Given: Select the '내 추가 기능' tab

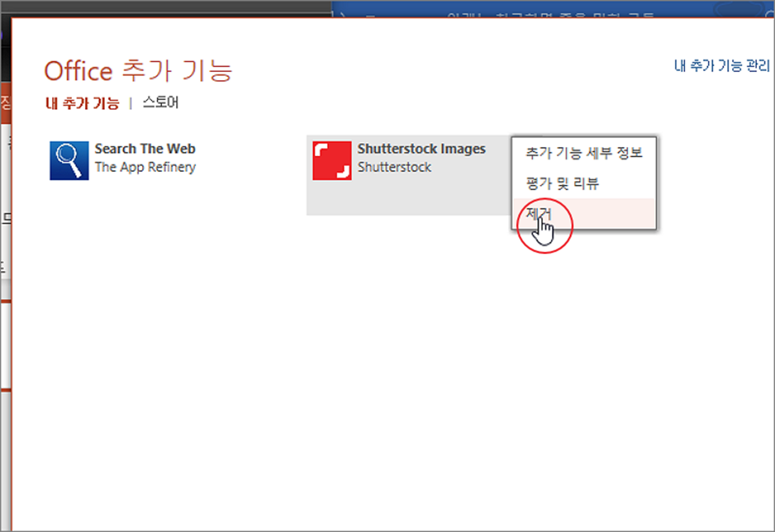Looking at the screenshot, I should click(82, 104).
